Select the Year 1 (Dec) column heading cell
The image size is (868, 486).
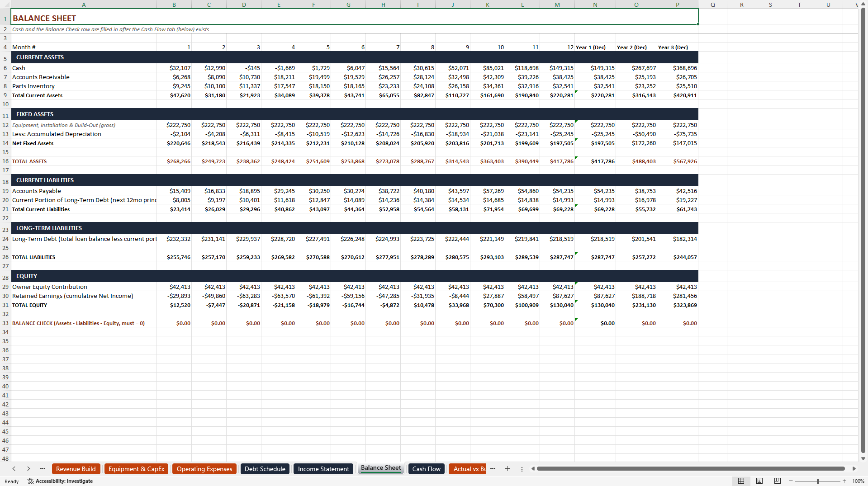coord(595,47)
